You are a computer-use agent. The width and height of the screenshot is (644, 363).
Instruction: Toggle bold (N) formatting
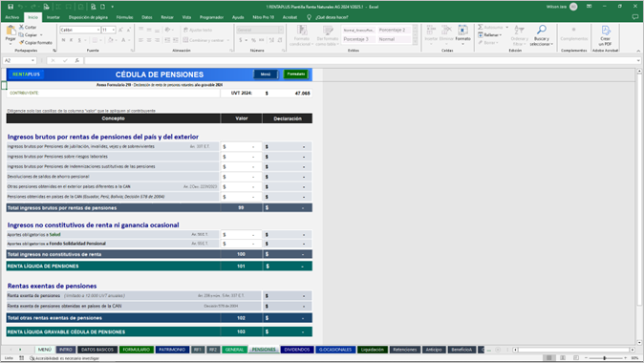point(63,40)
